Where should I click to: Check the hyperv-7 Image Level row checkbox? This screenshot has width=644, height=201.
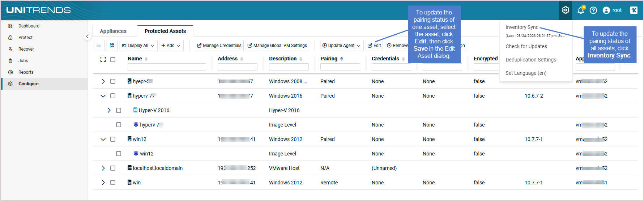119,125
